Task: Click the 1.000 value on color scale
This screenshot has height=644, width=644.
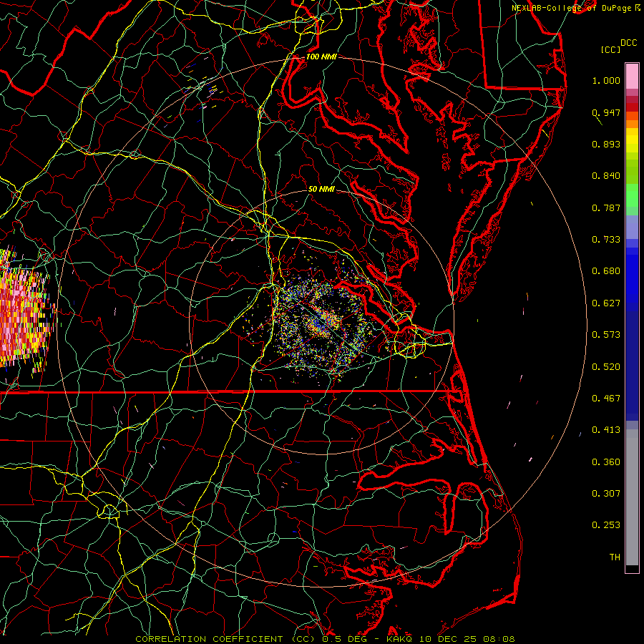Action: tap(606, 80)
